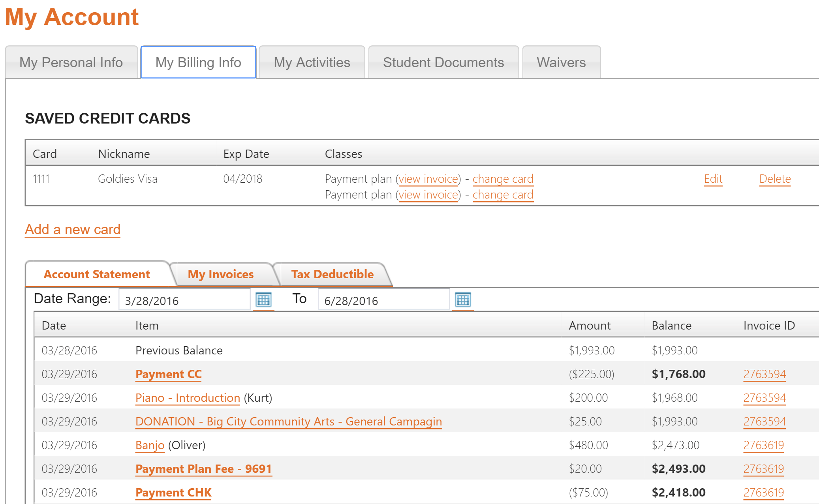Open the Waivers tab

coord(561,62)
